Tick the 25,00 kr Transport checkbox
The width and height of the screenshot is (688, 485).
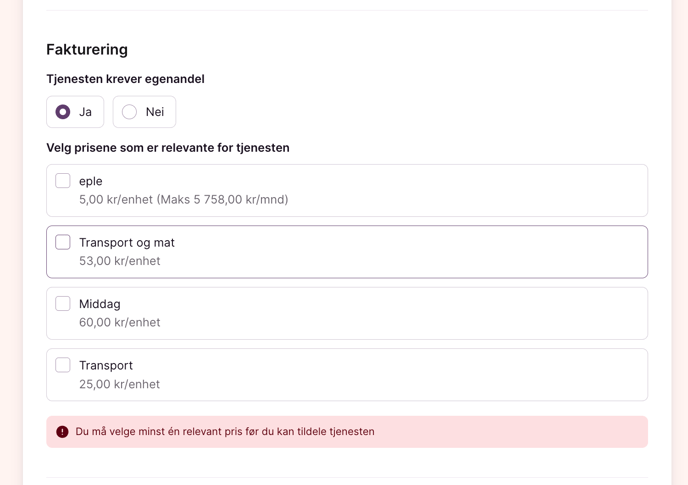(x=63, y=365)
